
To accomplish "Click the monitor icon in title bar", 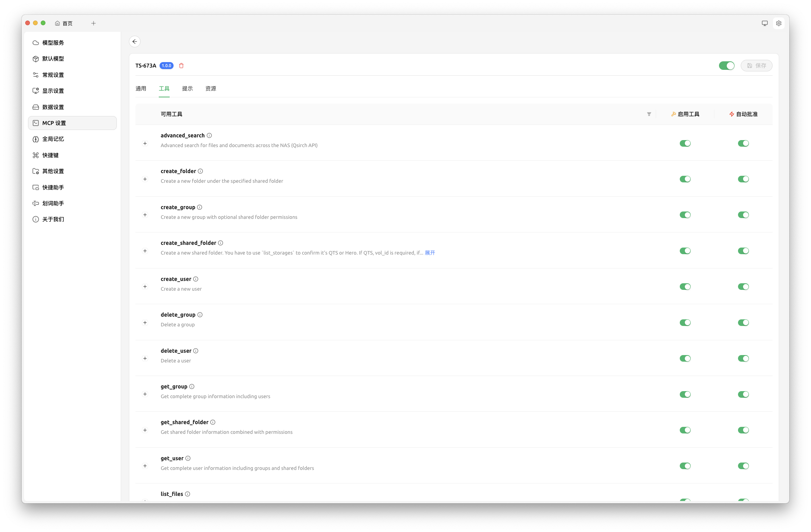I will click(x=764, y=23).
